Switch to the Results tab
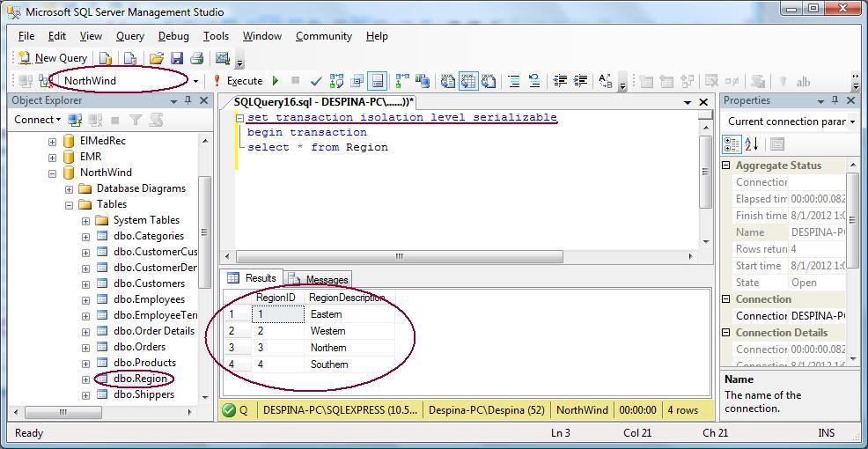868x449 pixels. click(x=252, y=278)
